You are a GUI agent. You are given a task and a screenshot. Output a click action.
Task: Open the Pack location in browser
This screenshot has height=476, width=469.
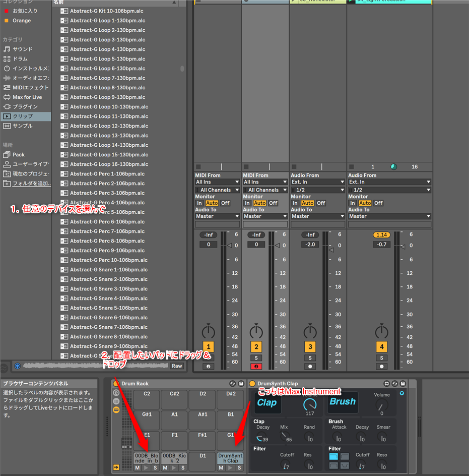[x=19, y=155]
